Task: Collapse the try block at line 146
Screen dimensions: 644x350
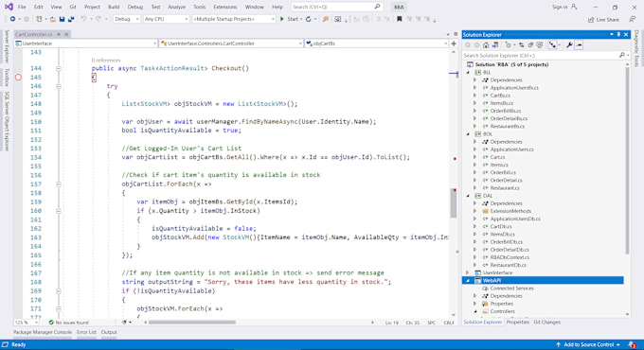Action: coord(59,86)
